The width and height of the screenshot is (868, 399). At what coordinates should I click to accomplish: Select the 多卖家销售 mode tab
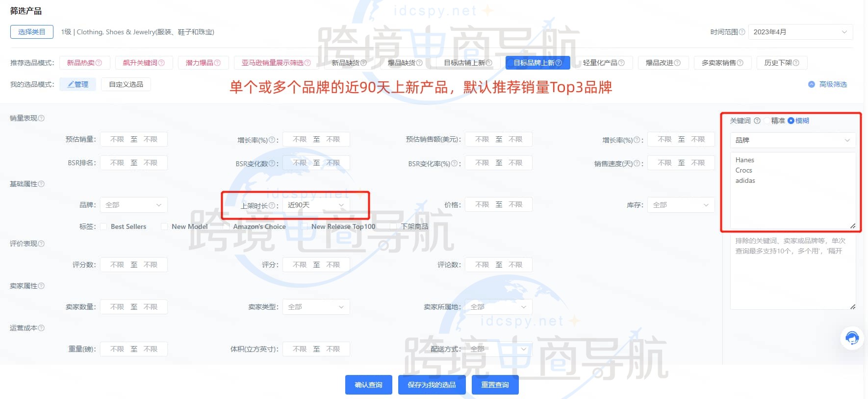point(722,63)
